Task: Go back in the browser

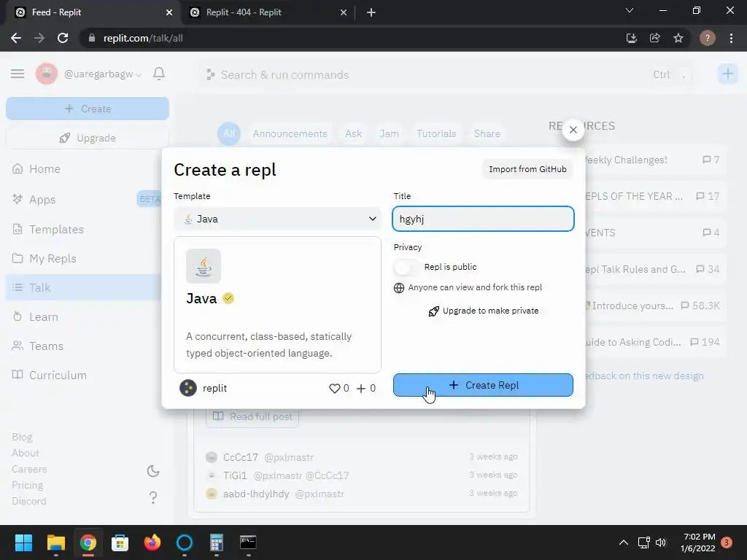Action: (16, 38)
